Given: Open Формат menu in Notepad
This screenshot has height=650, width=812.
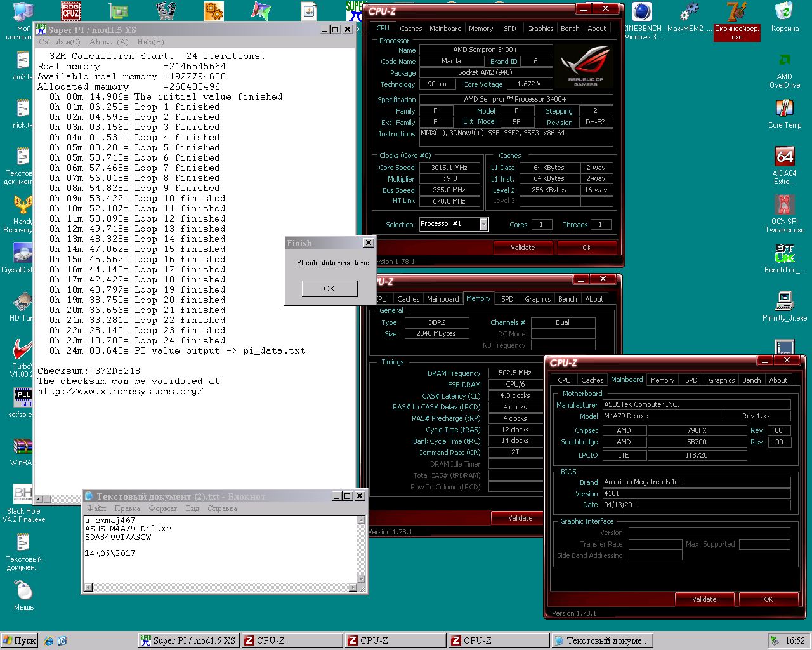Looking at the screenshot, I should [163, 508].
